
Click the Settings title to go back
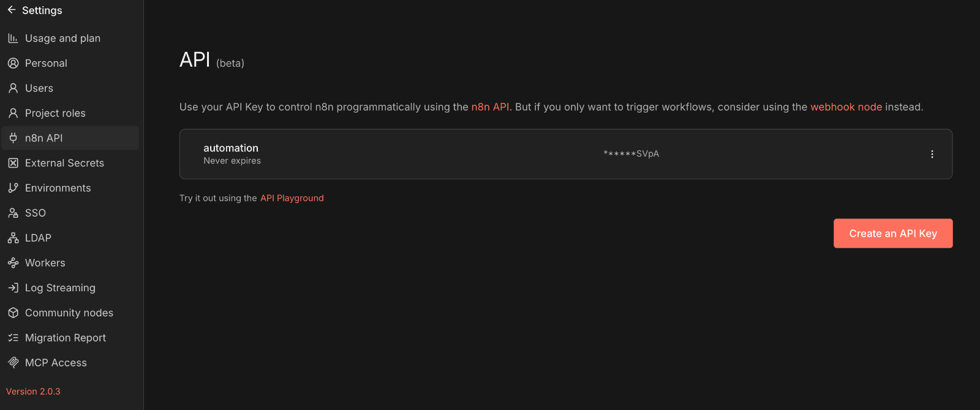(42, 10)
